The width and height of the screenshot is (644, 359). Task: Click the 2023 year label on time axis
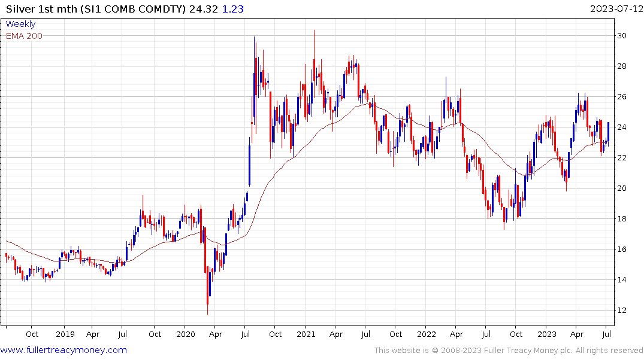tap(547, 334)
